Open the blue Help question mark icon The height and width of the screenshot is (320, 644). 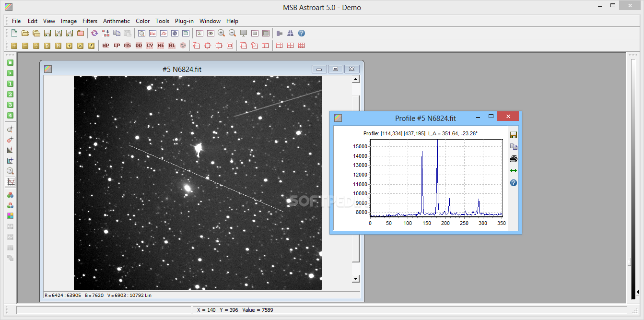302,33
